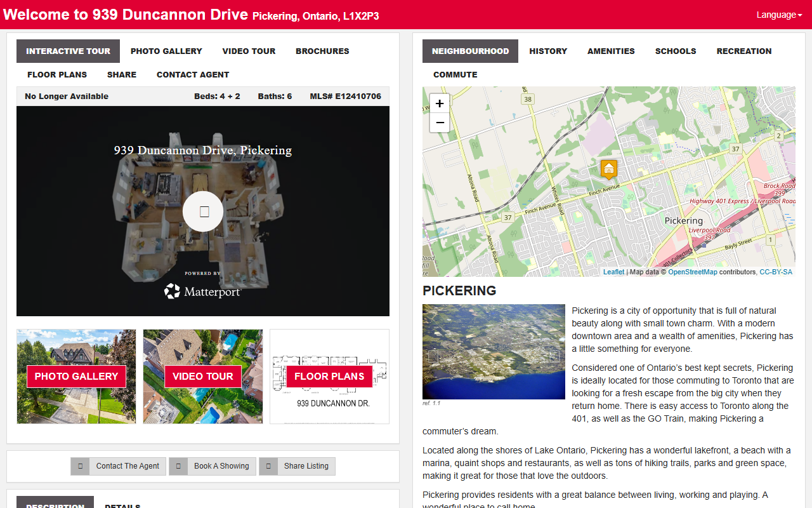Click the Book A Showing icon
The image size is (812, 508).
click(x=178, y=466)
